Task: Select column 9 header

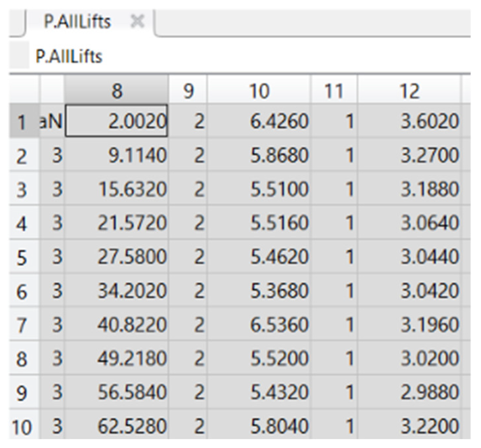Action: (x=188, y=91)
